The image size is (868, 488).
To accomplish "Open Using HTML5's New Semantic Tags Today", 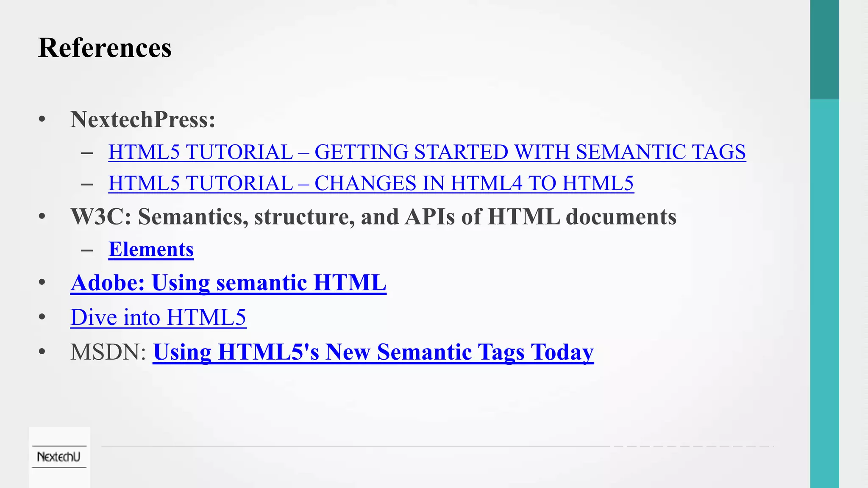I will point(373,352).
